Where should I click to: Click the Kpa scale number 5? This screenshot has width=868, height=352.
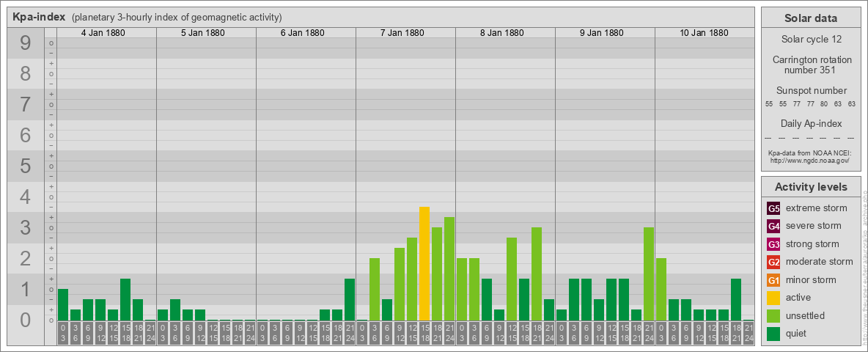coord(26,166)
